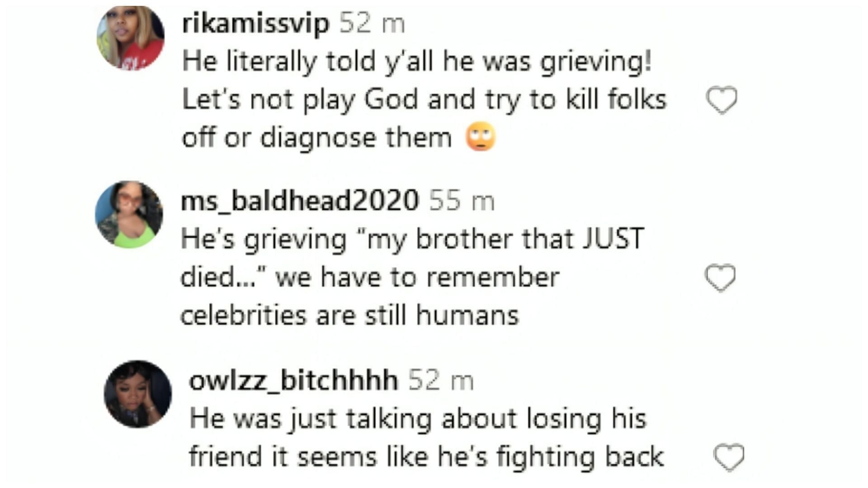
Task: Select the text 'off or diagnose them'
Action: (317, 137)
